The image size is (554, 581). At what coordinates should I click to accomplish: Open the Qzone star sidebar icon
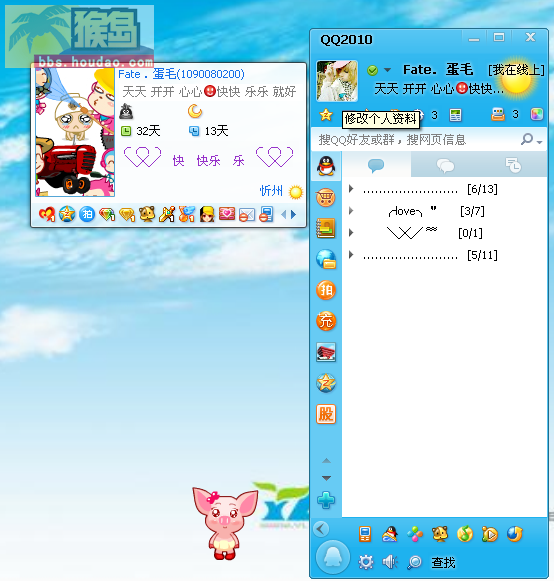[x=326, y=383]
